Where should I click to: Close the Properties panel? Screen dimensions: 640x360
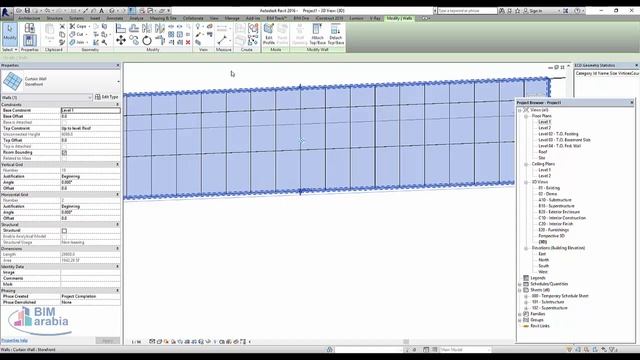point(118,65)
